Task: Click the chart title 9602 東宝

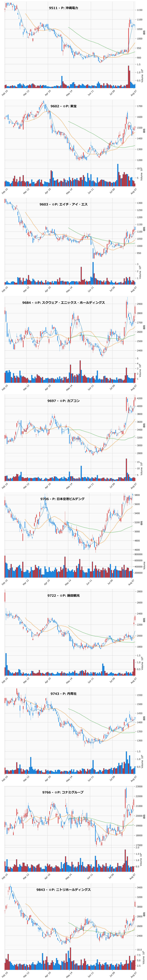Action: click(x=64, y=106)
